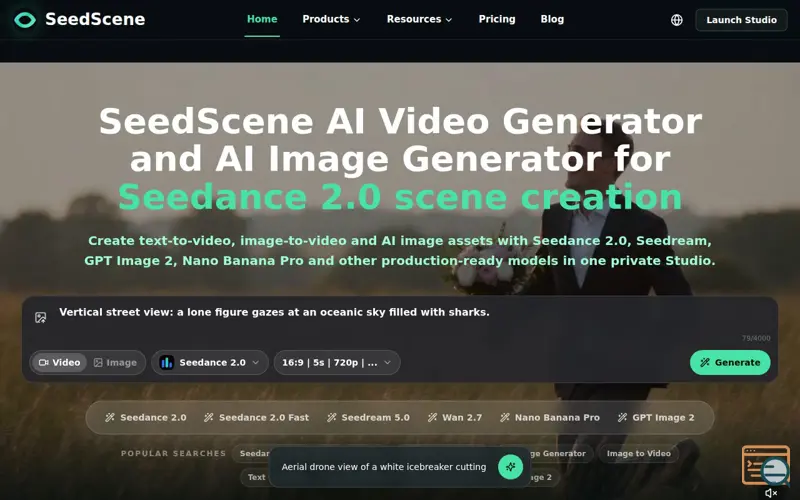Click the muted speaker icon
The image size is (800, 500).
click(771, 493)
